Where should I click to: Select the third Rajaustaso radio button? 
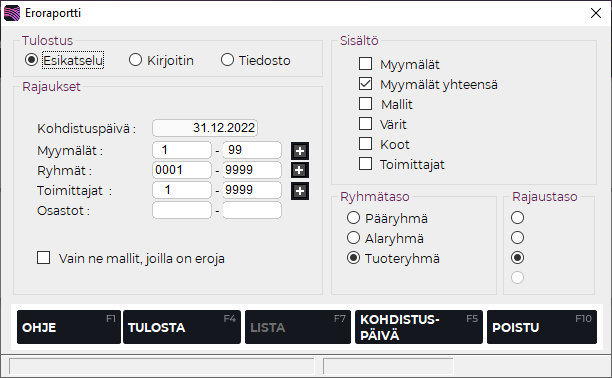[517, 258]
